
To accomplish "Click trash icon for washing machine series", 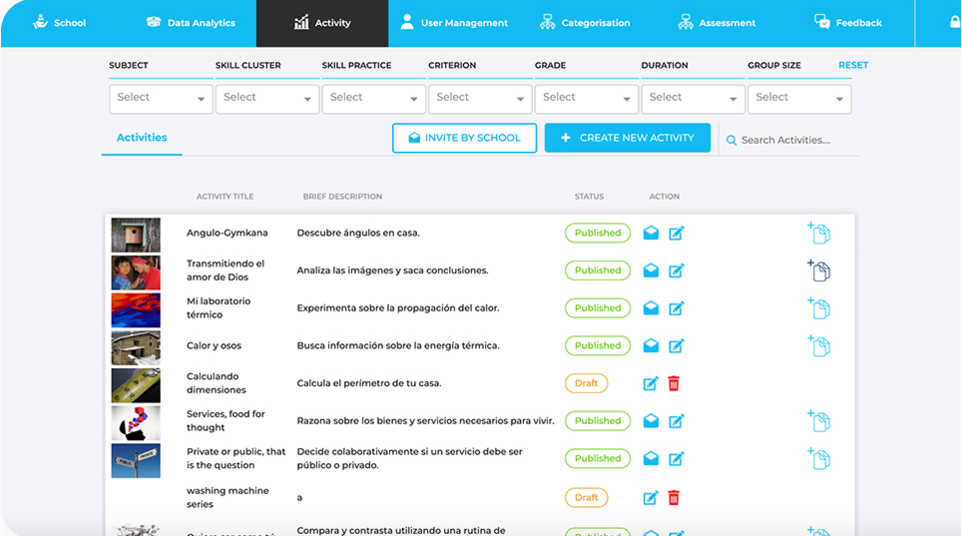I will pos(674,497).
